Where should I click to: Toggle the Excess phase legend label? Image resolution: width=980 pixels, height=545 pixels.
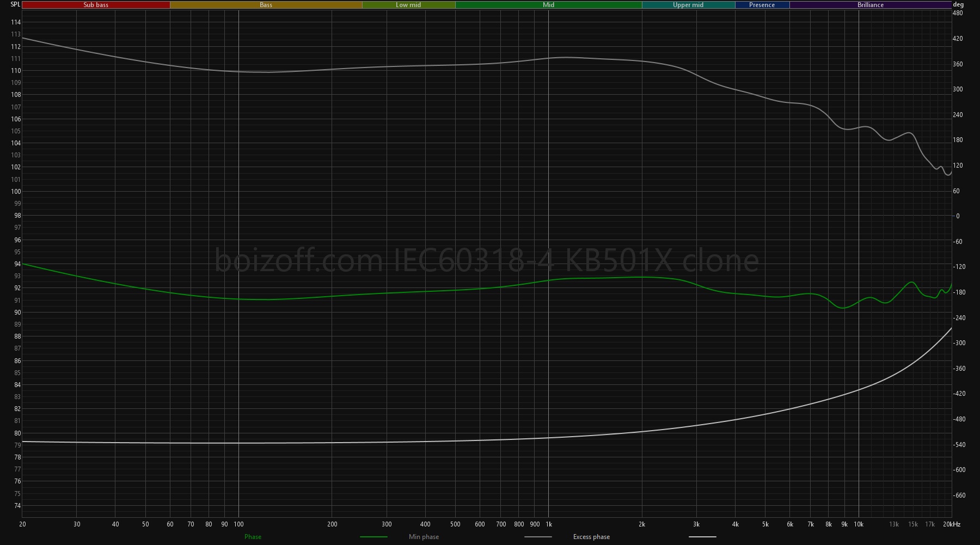(x=591, y=537)
